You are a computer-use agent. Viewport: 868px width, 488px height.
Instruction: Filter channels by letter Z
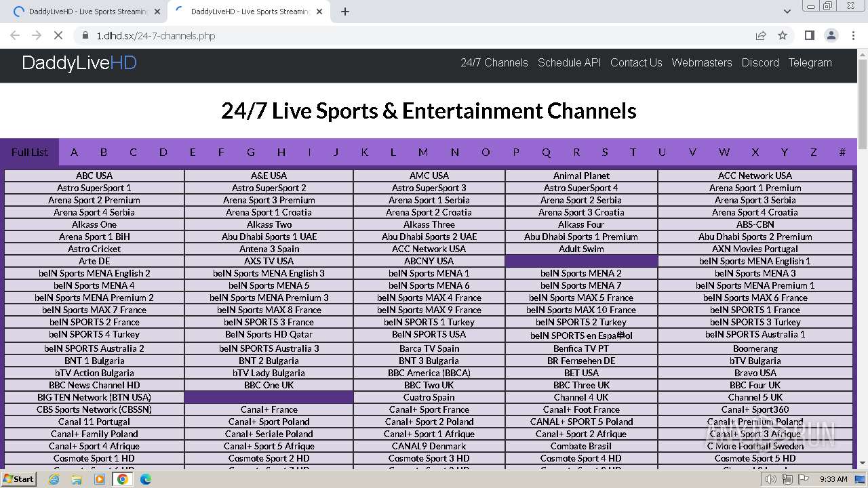813,152
